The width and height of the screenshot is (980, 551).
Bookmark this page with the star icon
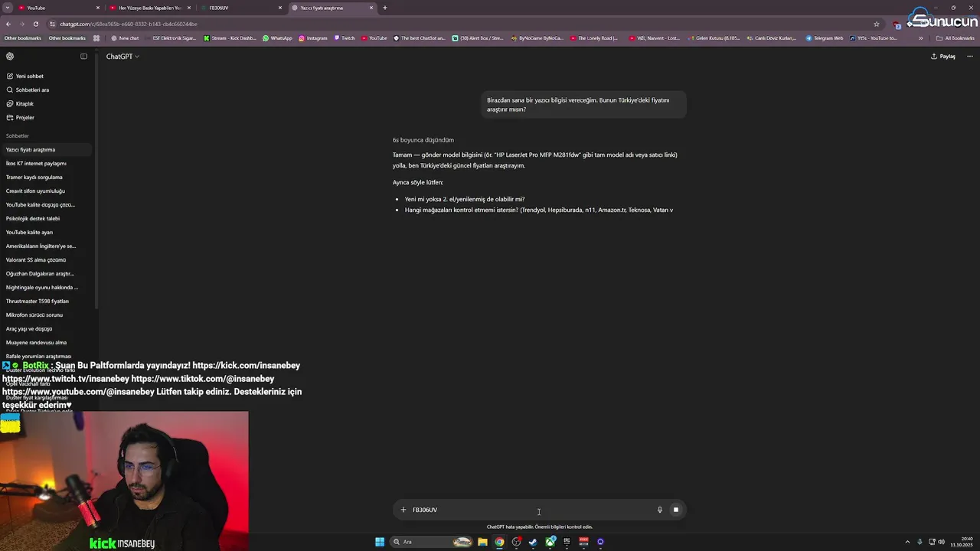point(877,24)
